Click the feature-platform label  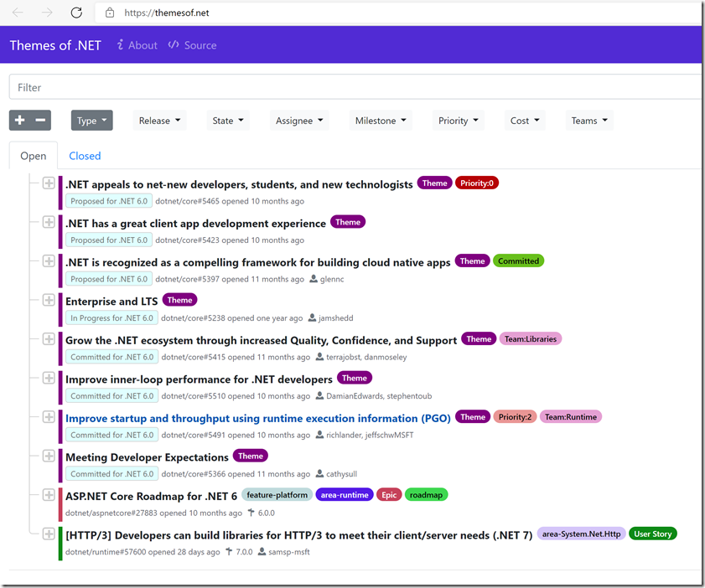pos(277,495)
